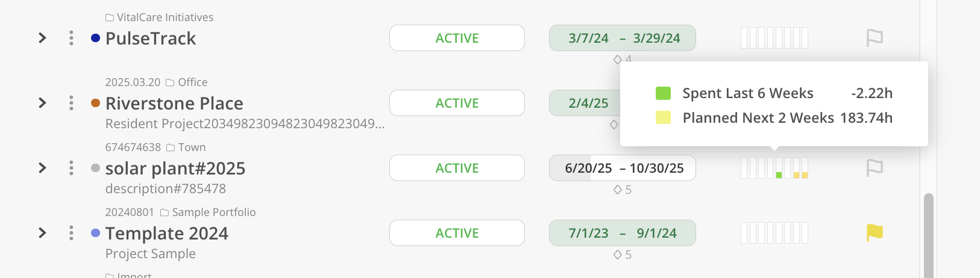Open the three-dot menu for Riverstone Place
The width and height of the screenshot is (980, 278).
click(71, 103)
